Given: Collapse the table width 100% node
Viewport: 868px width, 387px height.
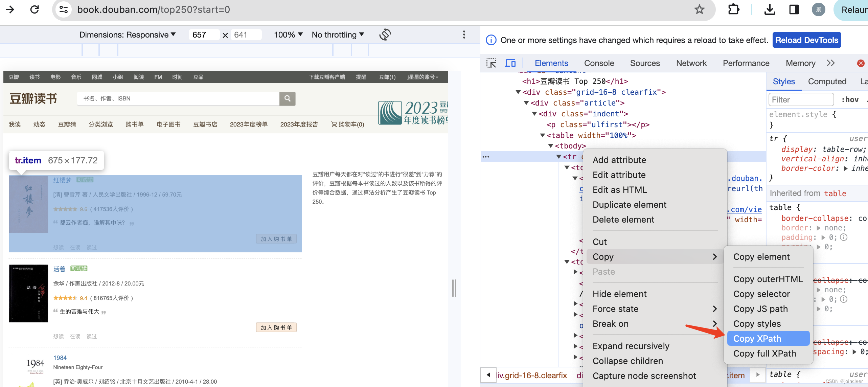Looking at the screenshot, I should click(x=543, y=135).
